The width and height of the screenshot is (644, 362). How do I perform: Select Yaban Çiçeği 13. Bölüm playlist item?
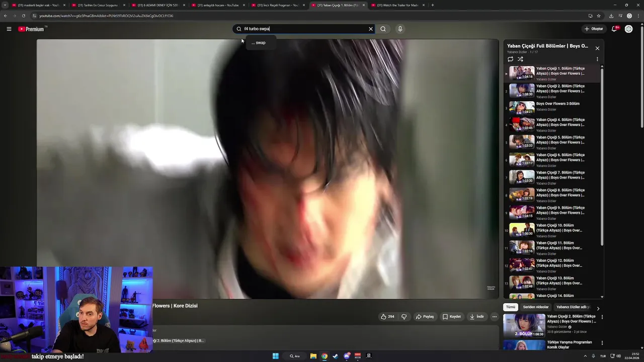point(552,283)
